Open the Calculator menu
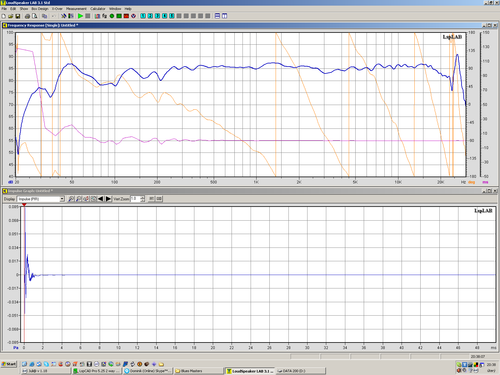Image resolution: width=500 pixels, height=375 pixels. pos(98,9)
